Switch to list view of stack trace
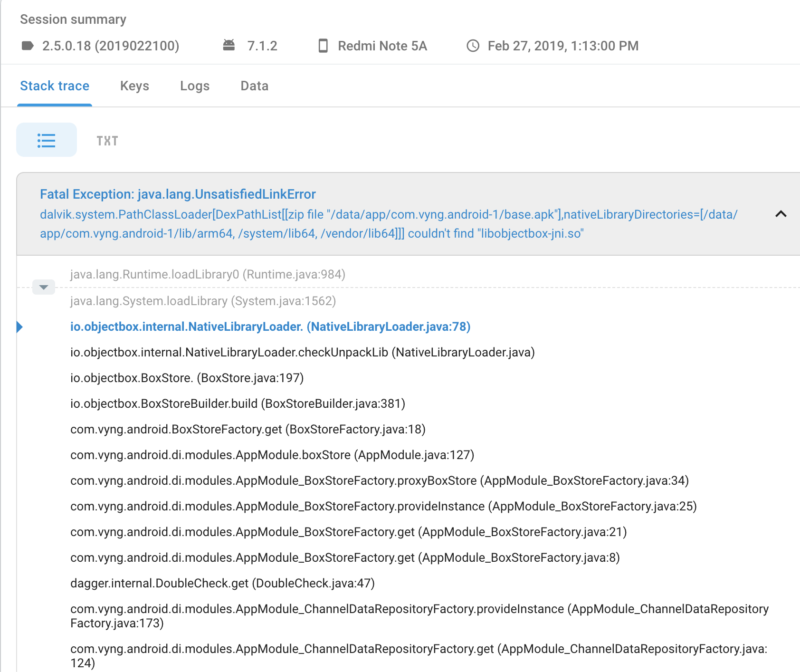The image size is (800, 672). click(x=47, y=140)
